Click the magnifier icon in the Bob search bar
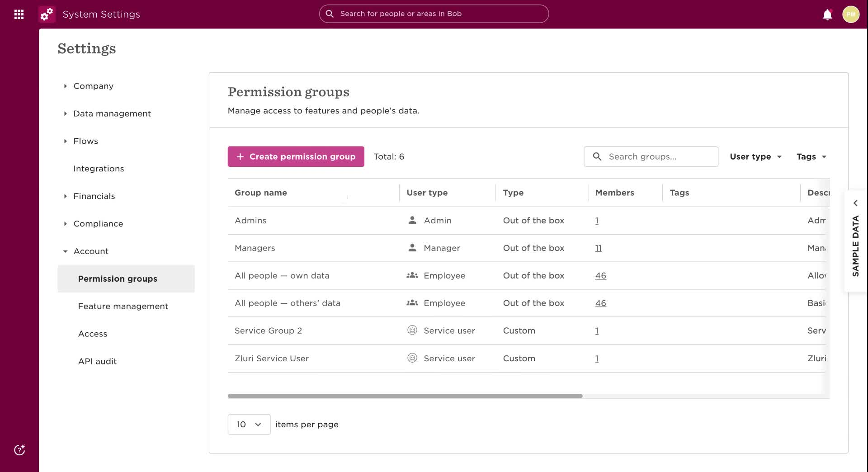Viewport: 868px width, 472px height. 330,14
